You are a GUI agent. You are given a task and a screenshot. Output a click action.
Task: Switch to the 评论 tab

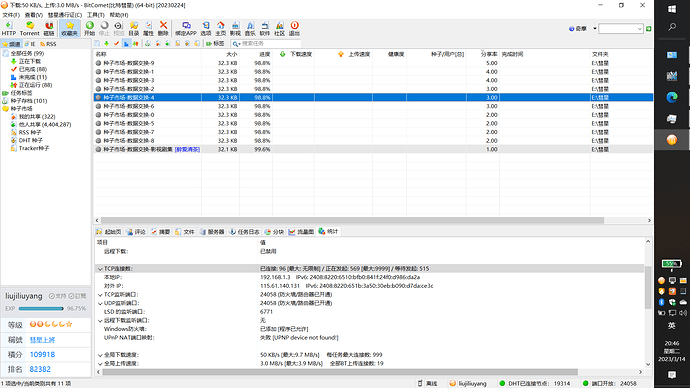pos(136,232)
